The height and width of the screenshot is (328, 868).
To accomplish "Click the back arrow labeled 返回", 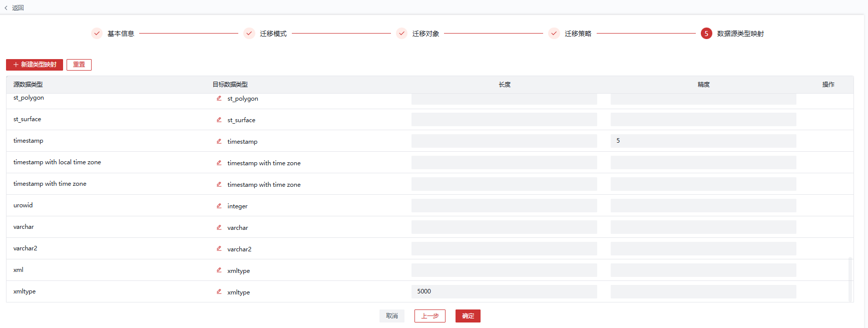I will pyautogui.click(x=14, y=8).
